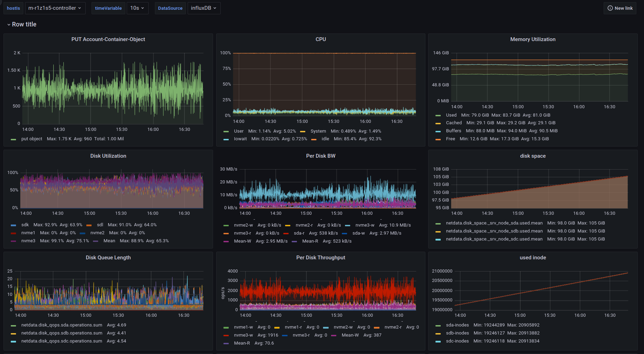This screenshot has width=644, height=354.
Task: Collapse the Row title section
Action: click(x=22, y=24)
